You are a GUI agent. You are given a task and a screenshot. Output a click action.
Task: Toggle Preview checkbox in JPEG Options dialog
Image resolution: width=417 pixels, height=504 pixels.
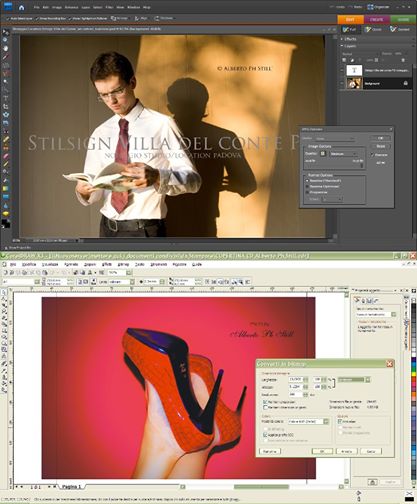(372, 155)
